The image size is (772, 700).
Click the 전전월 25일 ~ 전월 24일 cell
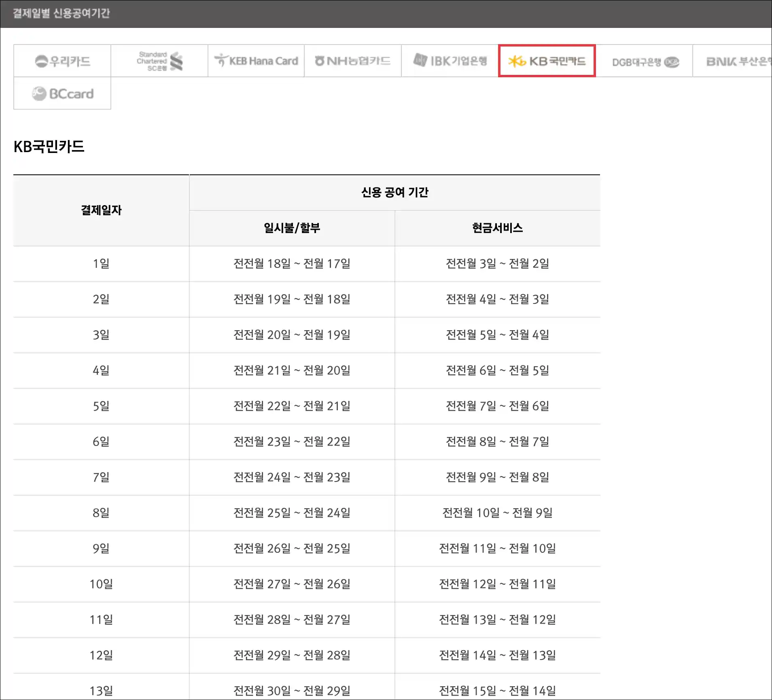(x=292, y=513)
